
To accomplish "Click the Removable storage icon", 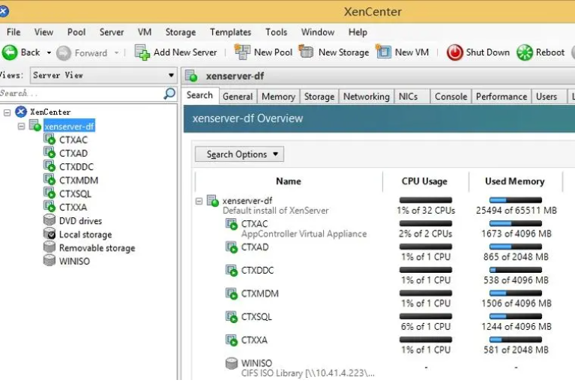I will [x=49, y=247].
